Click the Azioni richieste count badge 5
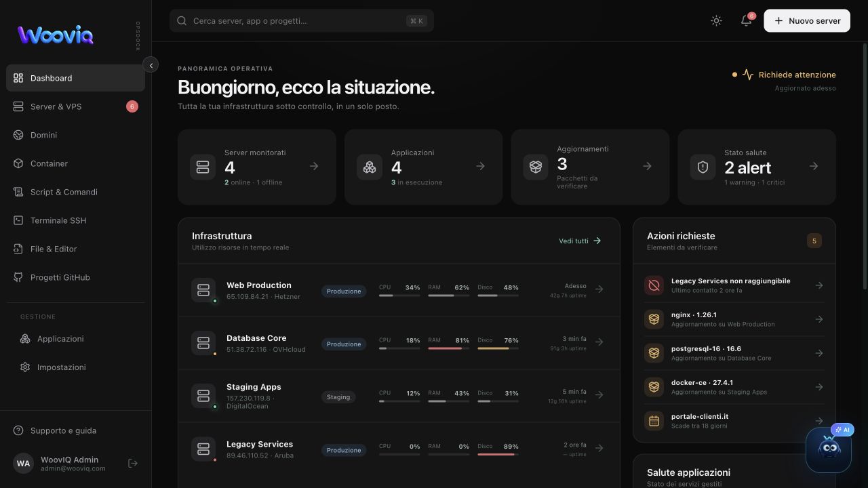 pyautogui.click(x=814, y=241)
